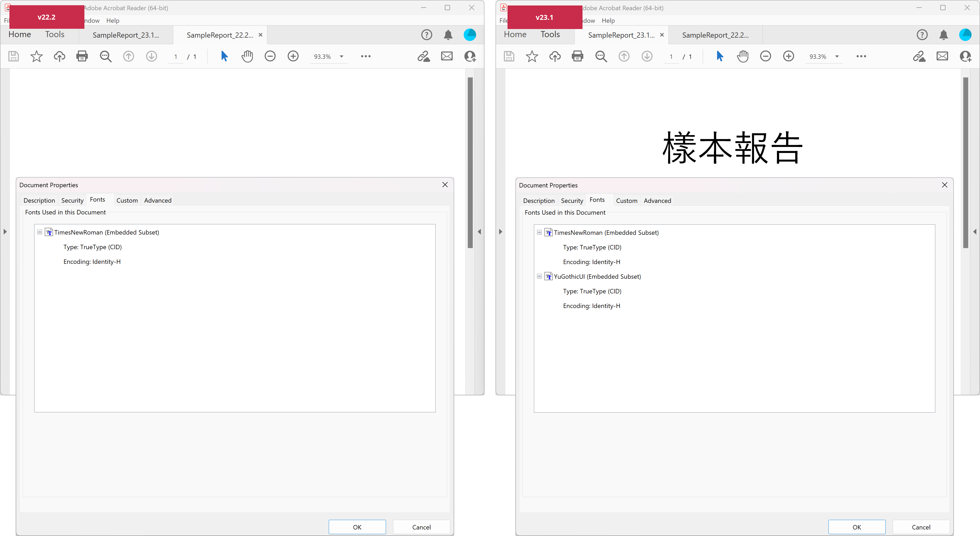This screenshot has height=536, width=980.
Task: Star the file in right window toolbar
Action: tap(532, 56)
